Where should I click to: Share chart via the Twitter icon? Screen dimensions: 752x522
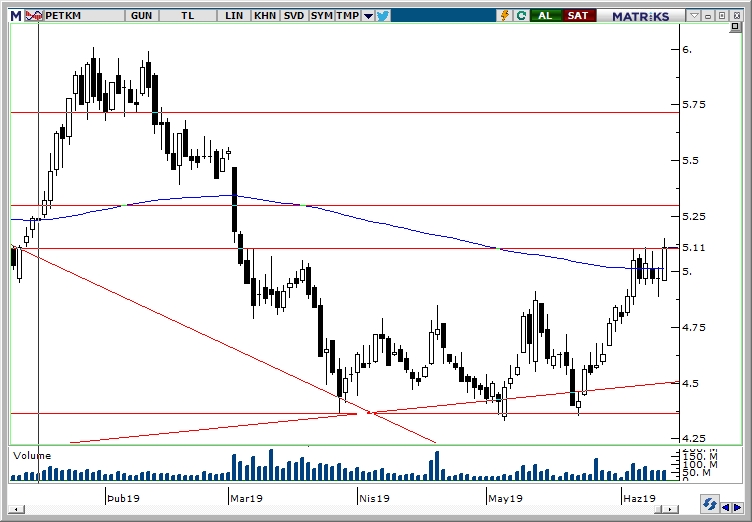pyautogui.click(x=383, y=16)
